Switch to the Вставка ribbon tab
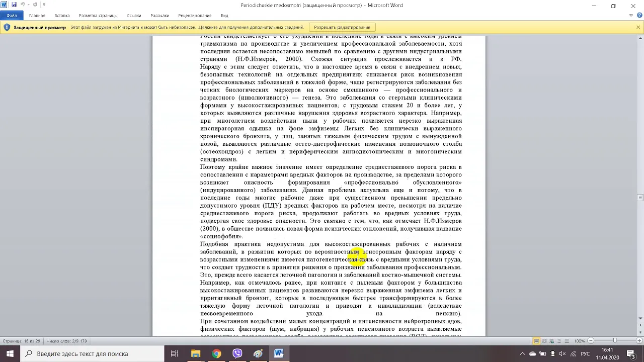The width and height of the screenshot is (644, 362). [x=62, y=16]
